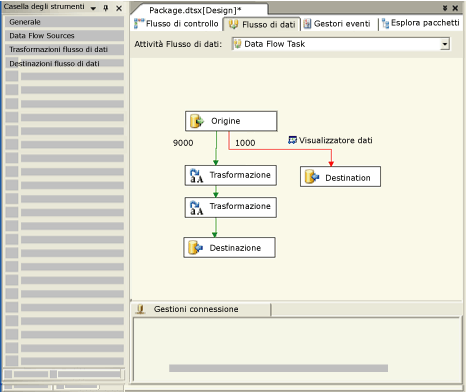Click the Origine source icon
Image resolution: width=467 pixels, height=392 pixels.
[197, 121]
